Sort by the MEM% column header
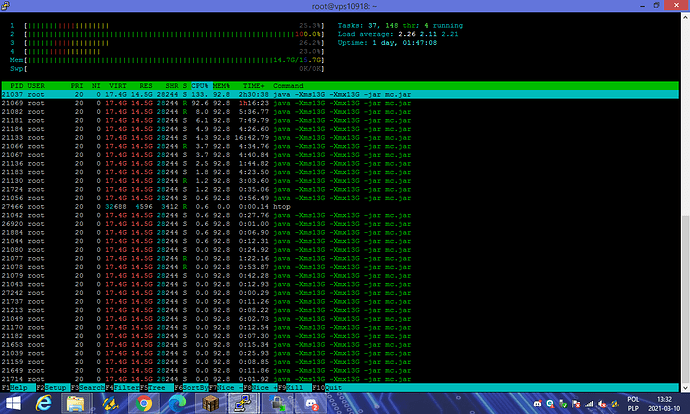The image size is (690, 414). (x=223, y=85)
